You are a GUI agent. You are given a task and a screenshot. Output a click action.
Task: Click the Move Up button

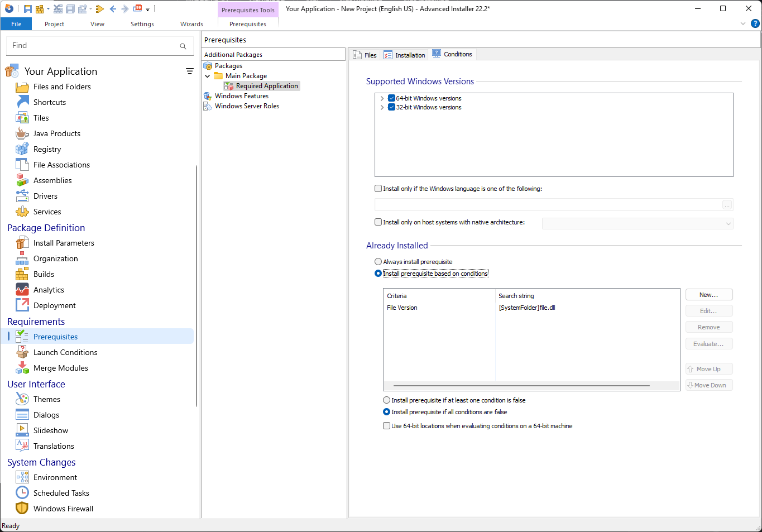(709, 369)
